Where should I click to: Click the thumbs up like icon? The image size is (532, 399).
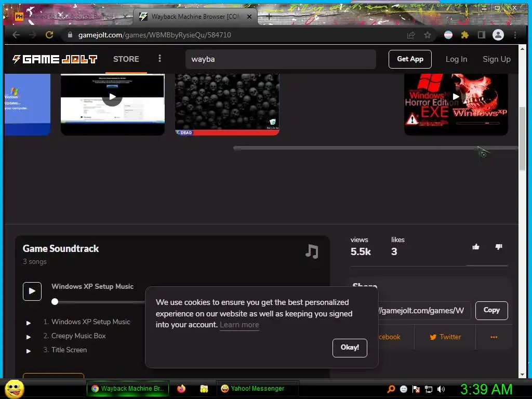click(x=476, y=247)
